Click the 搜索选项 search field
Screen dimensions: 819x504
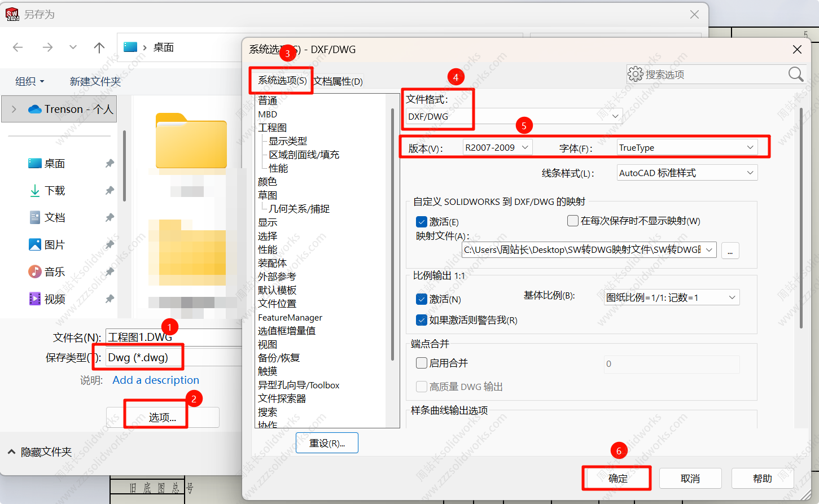(715, 74)
